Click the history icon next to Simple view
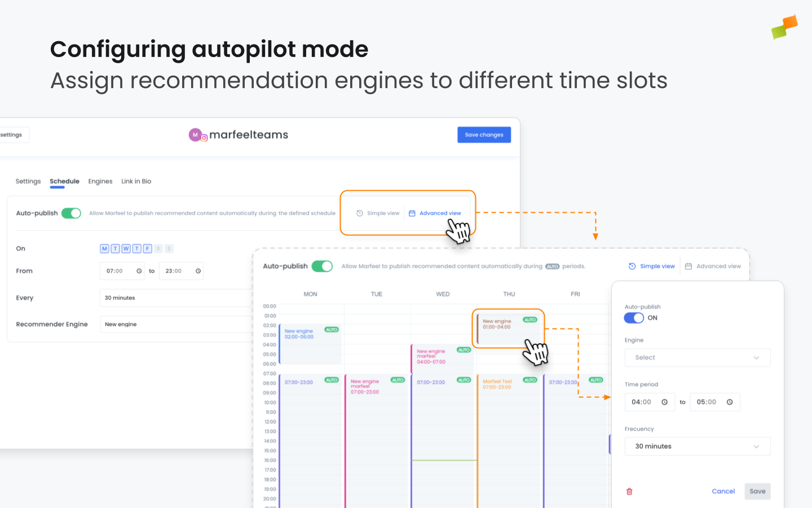 [x=359, y=213]
